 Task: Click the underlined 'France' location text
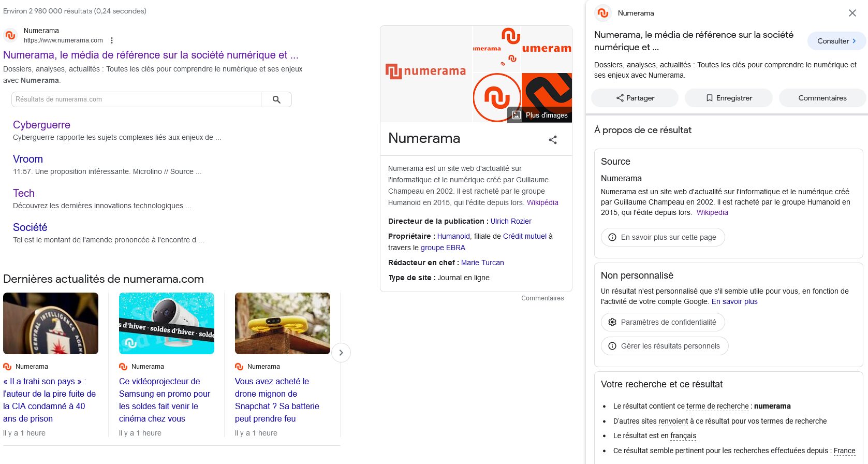[844, 451]
